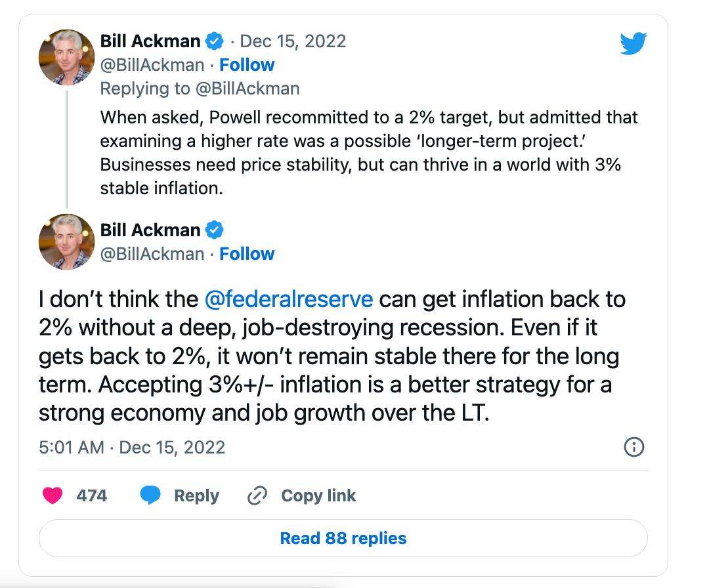Click the Copy link text
The height and width of the screenshot is (588, 709).
(x=318, y=495)
